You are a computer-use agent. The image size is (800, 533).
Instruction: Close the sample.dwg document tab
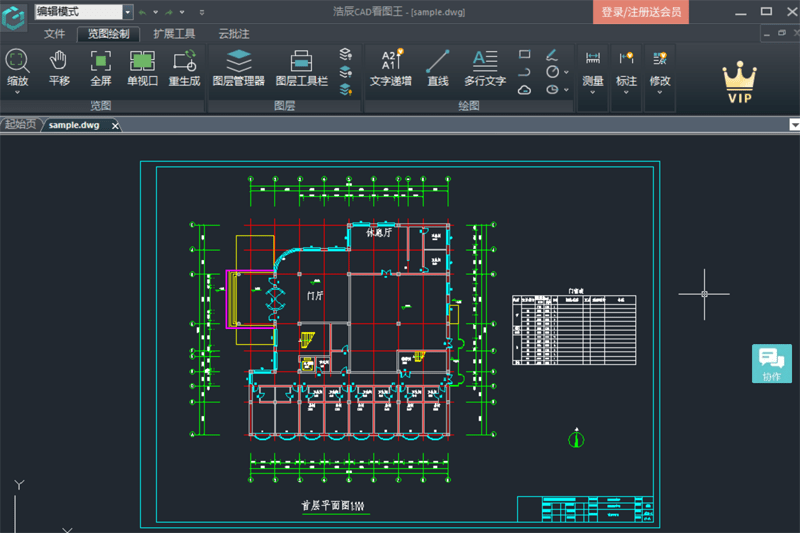point(115,126)
